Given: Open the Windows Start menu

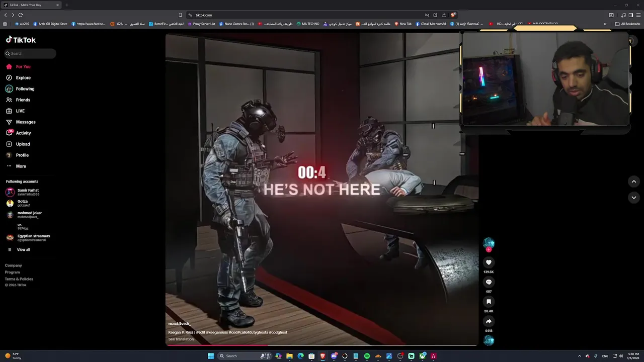Looking at the screenshot, I should tap(211, 356).
